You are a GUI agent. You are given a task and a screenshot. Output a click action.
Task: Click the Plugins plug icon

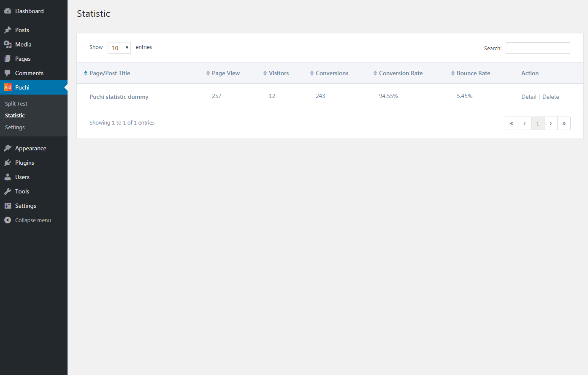click(x=8, y=163)
